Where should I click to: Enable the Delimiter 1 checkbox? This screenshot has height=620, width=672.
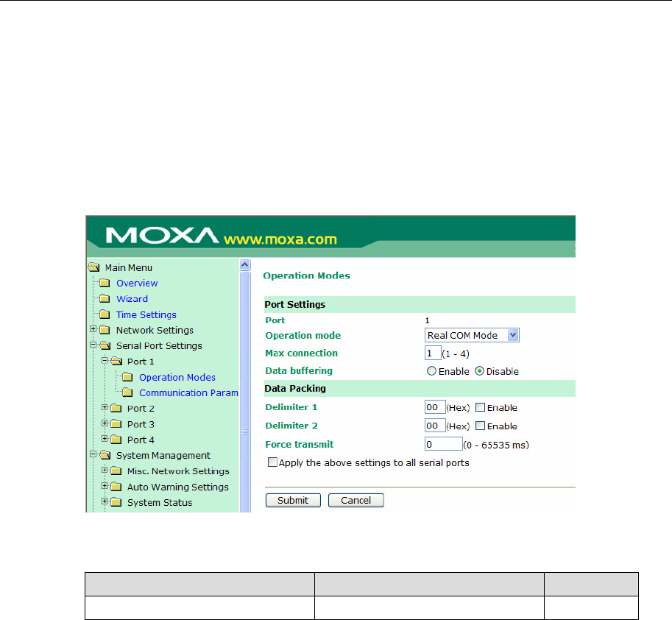click(x=480, y=408)
